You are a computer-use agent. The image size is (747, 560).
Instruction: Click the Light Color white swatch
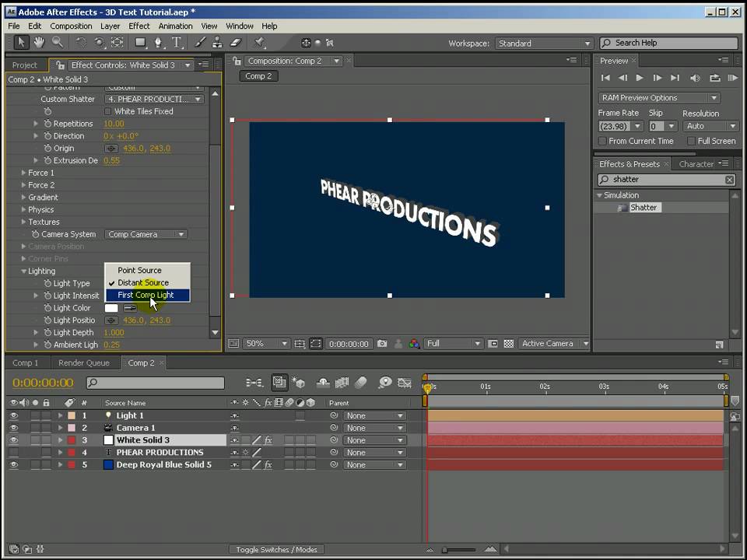tap(111, 308)
